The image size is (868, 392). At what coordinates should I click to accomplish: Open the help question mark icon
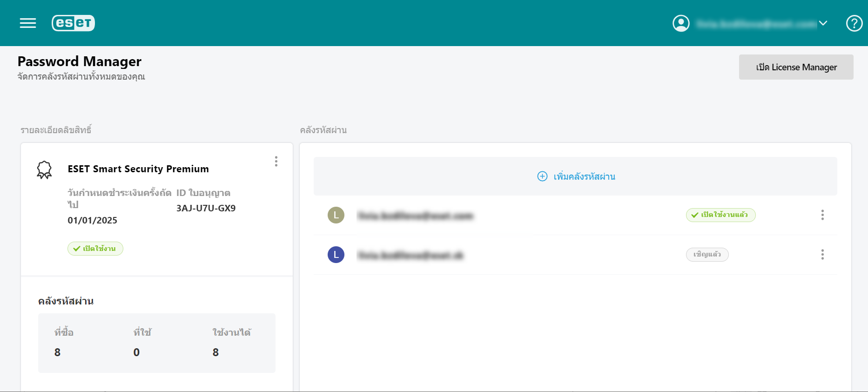pos(854,23)
